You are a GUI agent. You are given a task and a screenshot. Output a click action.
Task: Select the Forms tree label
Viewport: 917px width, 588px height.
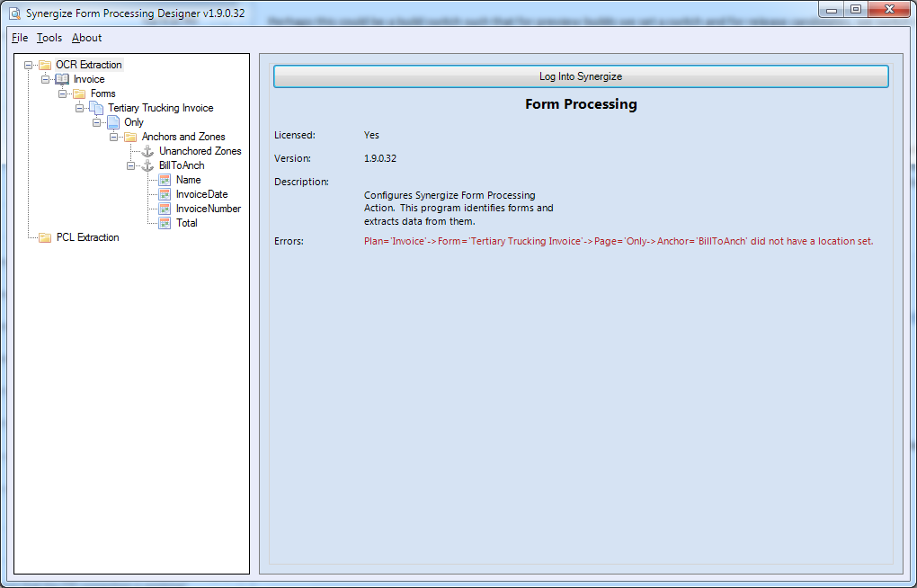pos(102,94)
